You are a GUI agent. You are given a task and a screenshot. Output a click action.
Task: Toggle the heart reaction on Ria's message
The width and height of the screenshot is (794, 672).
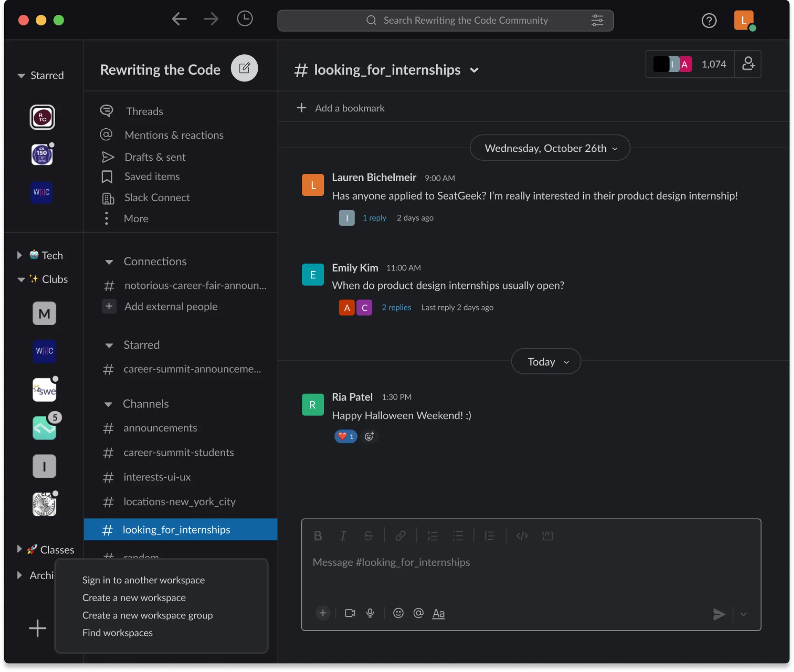point(346,436)
